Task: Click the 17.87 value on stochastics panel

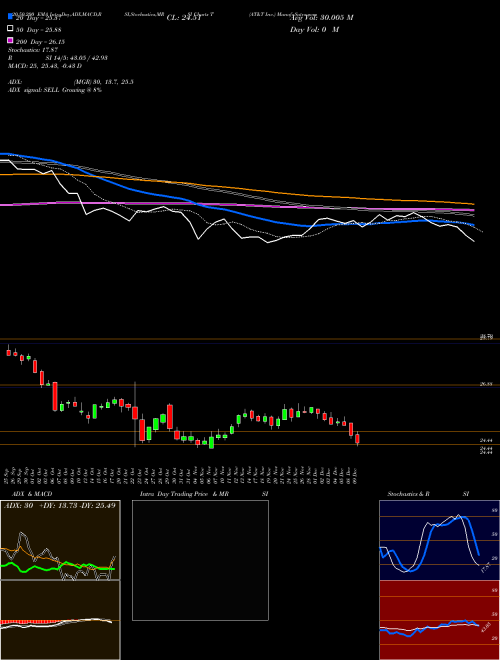Action: coord(485,567)
